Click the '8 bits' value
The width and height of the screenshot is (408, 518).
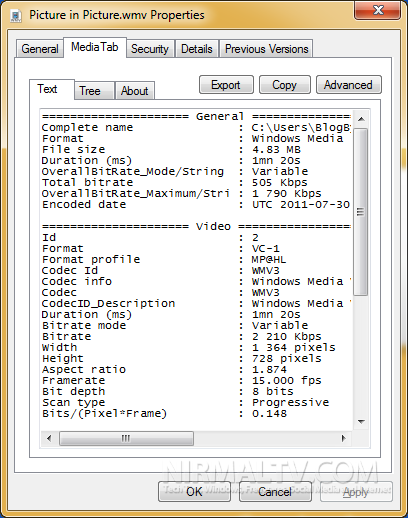tap(273, 392)
